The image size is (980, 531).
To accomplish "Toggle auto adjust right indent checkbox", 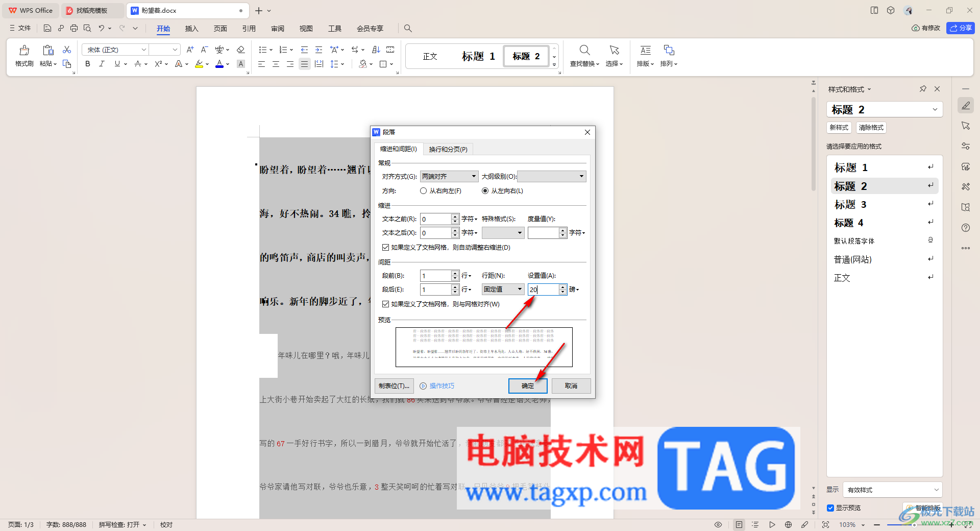I will click(386, 247).
